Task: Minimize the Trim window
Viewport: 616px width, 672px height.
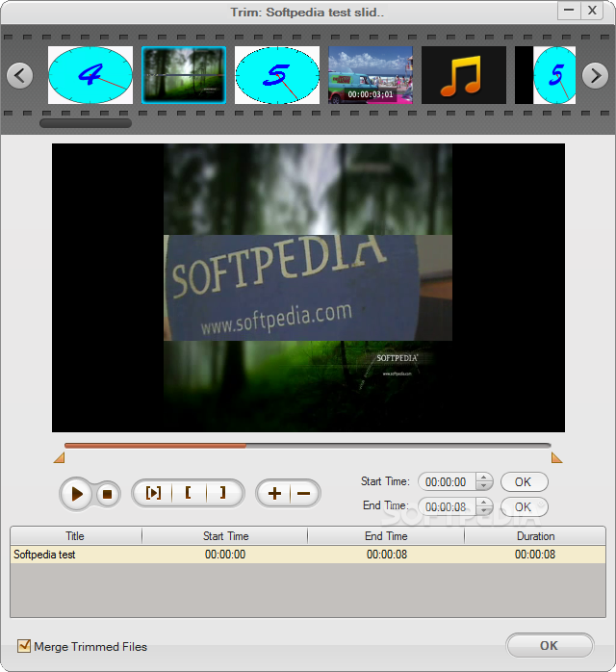Action: 569,11
